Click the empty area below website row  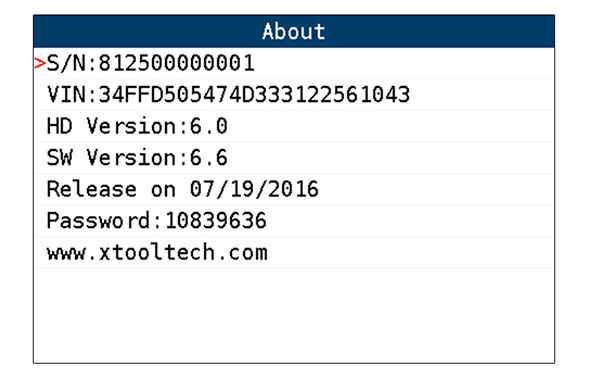pos(294,316)
